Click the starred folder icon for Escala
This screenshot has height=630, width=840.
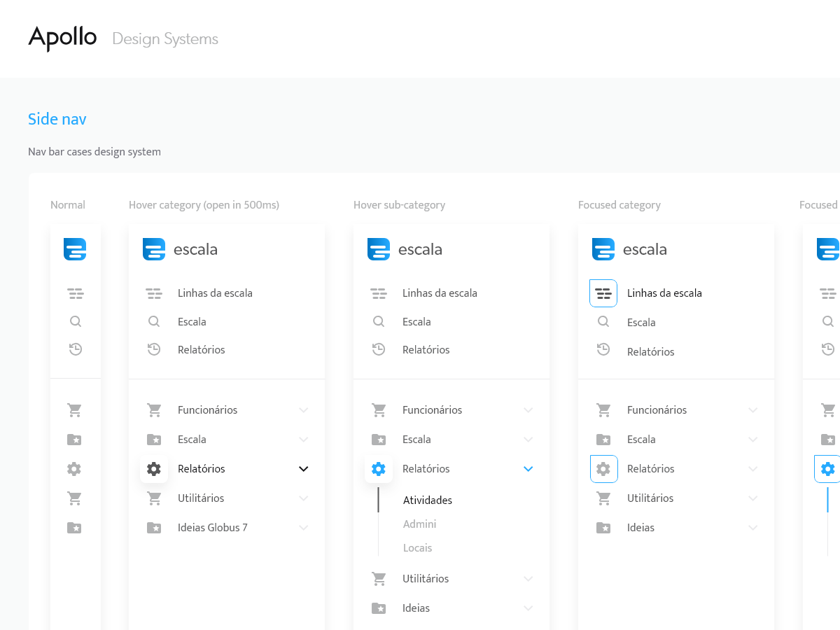click(154, 439)
